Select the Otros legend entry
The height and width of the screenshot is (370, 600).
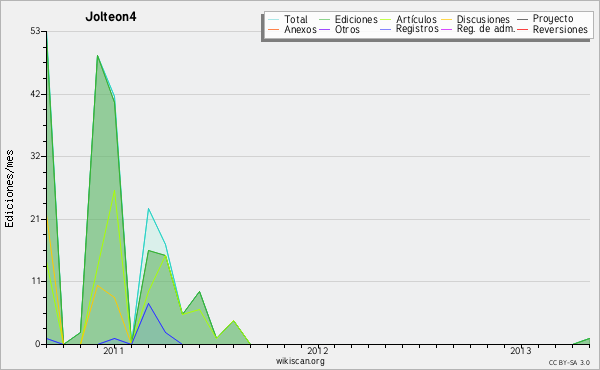[x=347, y=29]
